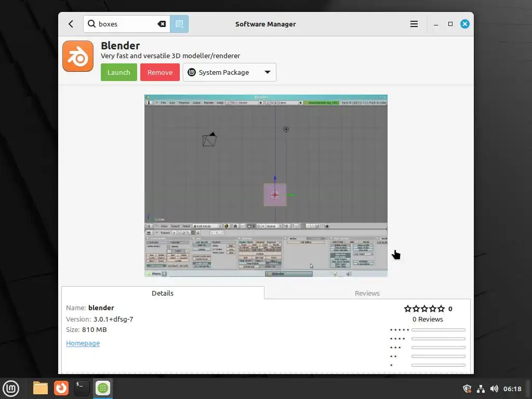Open the update shield tray icon
The image size is (532, 399).
[x=467, y=389]
